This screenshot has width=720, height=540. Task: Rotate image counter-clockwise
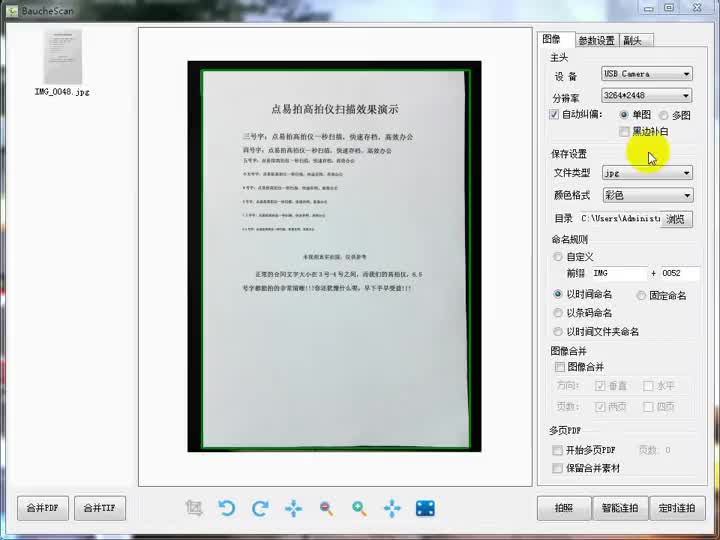227,508
